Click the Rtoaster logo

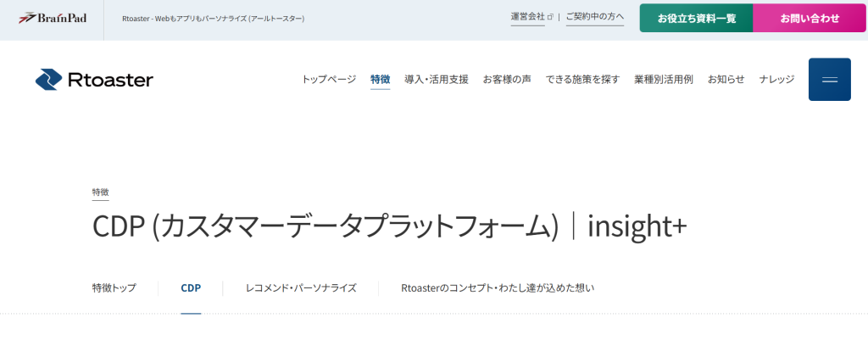tap(94, 80)
